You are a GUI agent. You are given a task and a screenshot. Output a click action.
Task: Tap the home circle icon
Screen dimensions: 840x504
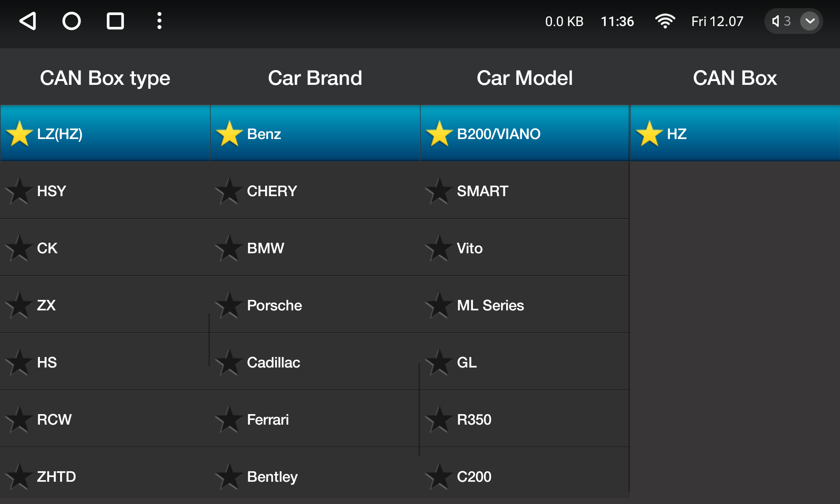(71, 21)
